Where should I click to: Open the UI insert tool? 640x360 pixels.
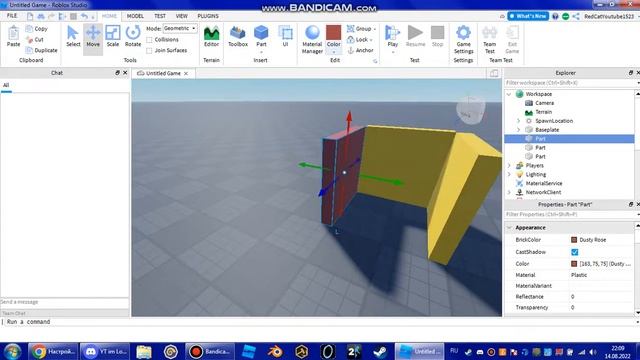pyautogui.click(x=285, y=36)
